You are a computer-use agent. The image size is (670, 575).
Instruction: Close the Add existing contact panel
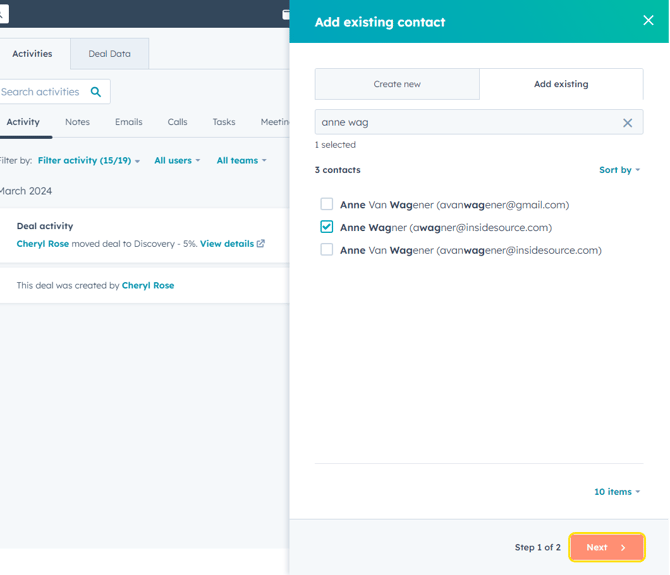[x=648, y=21]
